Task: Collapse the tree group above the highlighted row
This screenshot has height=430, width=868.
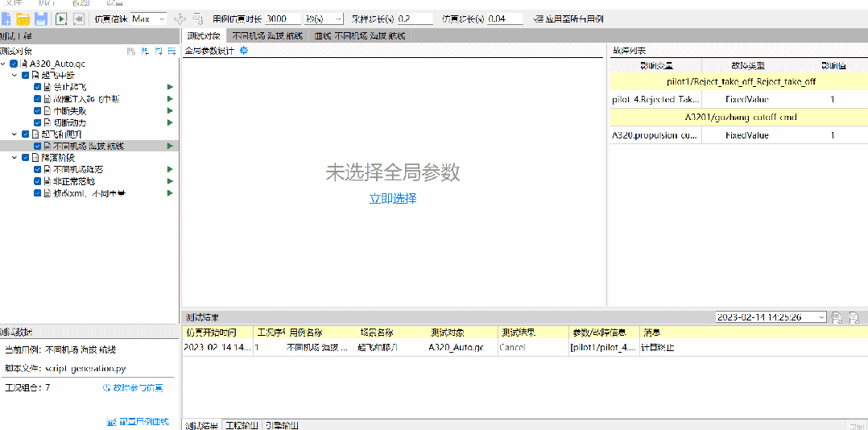Action: [x=15, y=134]
